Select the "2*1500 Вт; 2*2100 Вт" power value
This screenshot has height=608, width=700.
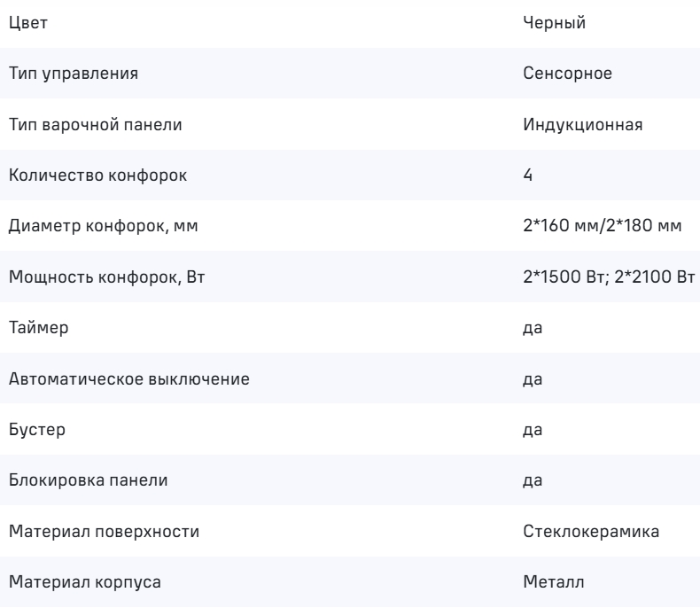pos(610,277)
